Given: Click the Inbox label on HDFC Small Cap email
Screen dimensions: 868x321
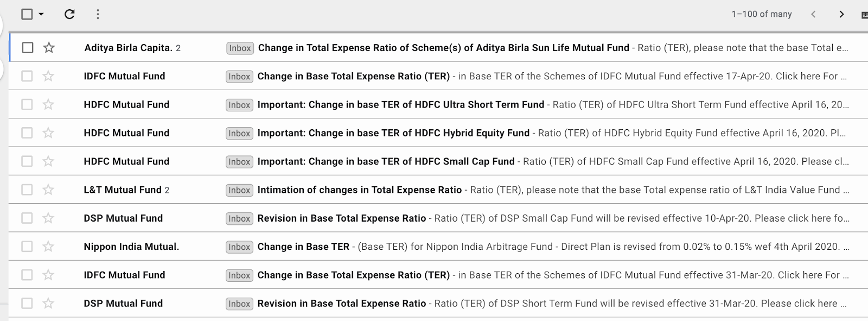Looking at the screenshot, I should (239, 162).
